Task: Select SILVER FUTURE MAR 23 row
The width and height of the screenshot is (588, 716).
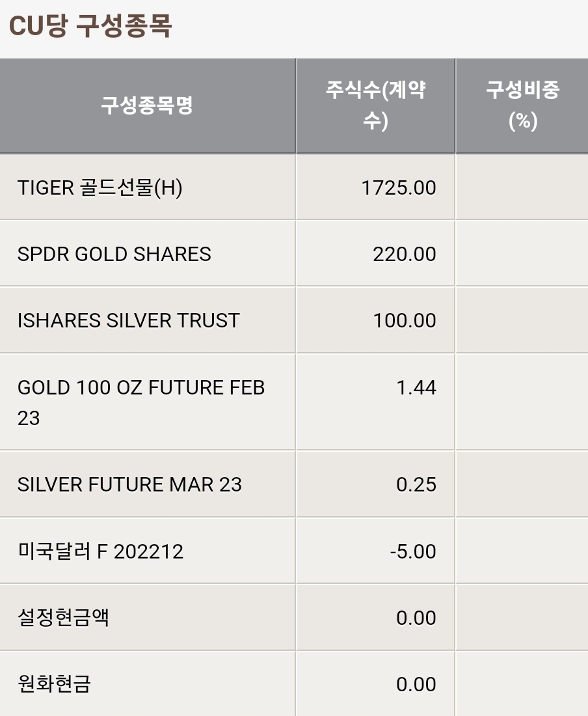Action: (294, 484)
